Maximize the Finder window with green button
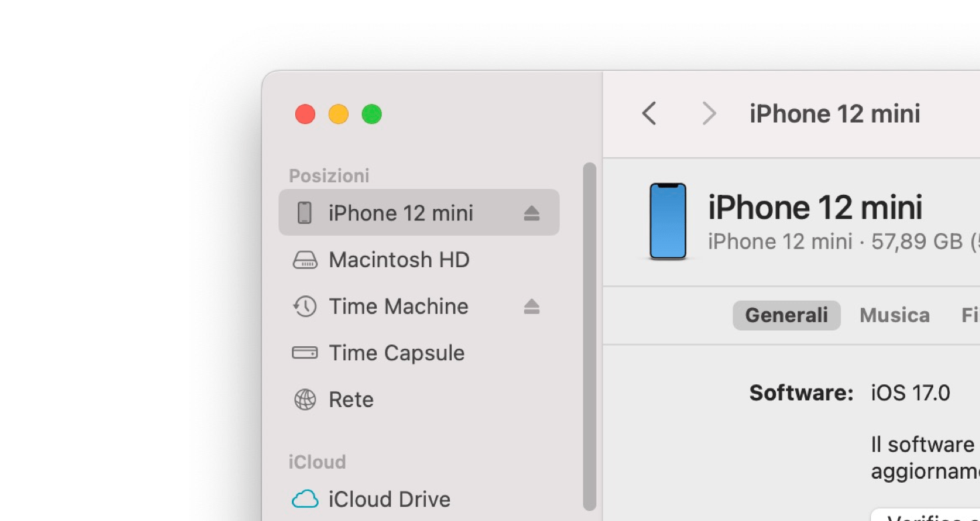 372,115
